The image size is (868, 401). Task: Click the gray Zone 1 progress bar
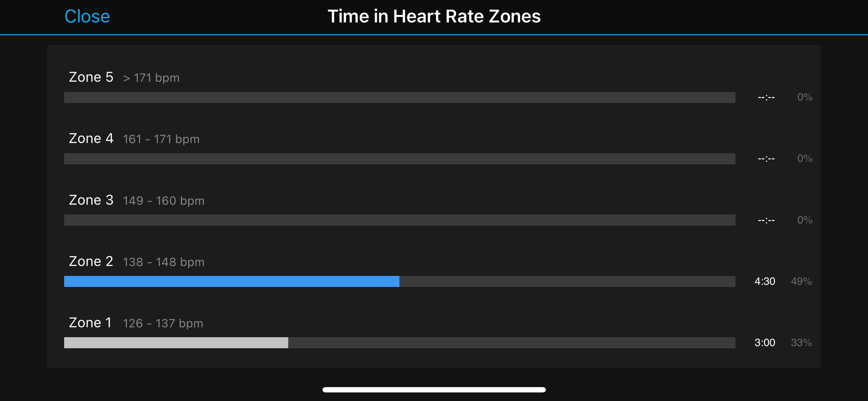click(x=176, y=343)
